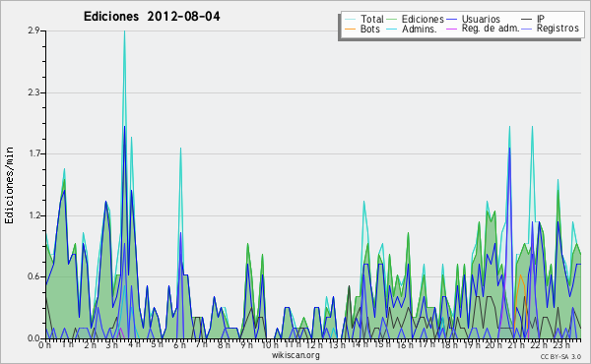This screenshot has height=364, width=591.
Task: Click the chart title 'Ediciones 2012-08-04'
Action: [x=152, y=17]
